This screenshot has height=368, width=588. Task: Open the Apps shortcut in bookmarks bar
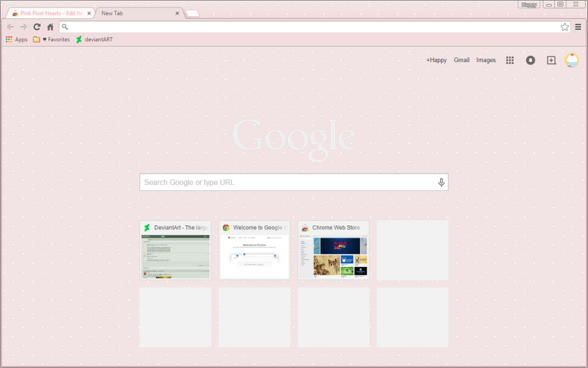17,39
